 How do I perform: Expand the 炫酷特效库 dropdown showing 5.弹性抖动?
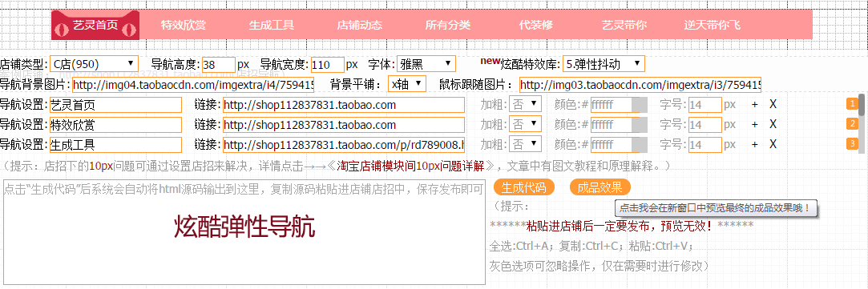[x=604, y=64]
